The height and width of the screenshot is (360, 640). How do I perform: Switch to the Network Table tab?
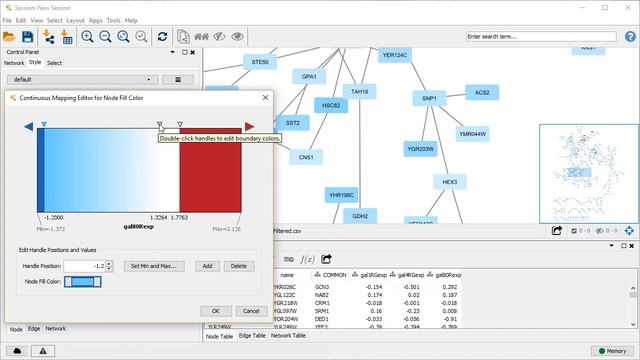point(288,336)
